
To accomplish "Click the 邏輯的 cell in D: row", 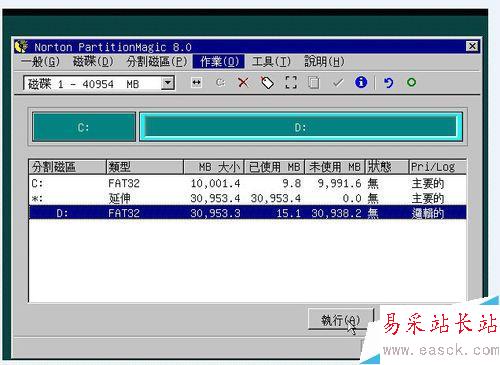I will (428, 213).
